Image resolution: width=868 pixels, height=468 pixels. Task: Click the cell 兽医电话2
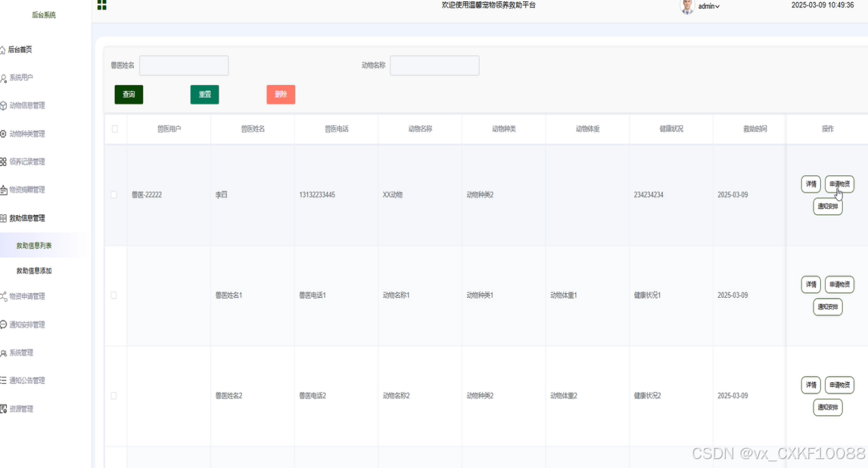coord(312,396)
